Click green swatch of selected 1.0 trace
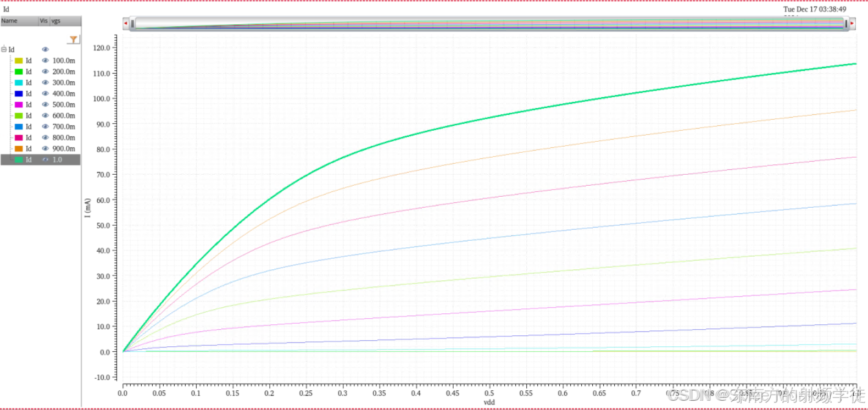 click(19, 159)
